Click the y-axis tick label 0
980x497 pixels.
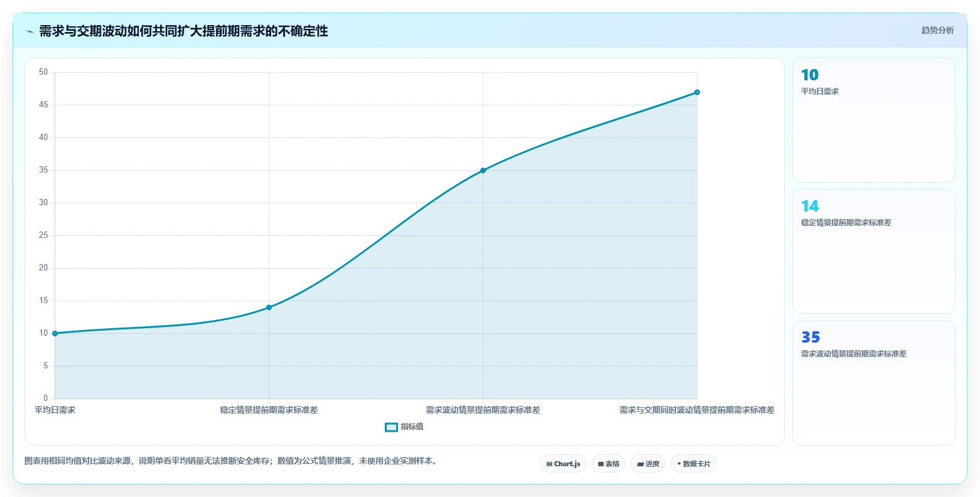click(46, 398)
